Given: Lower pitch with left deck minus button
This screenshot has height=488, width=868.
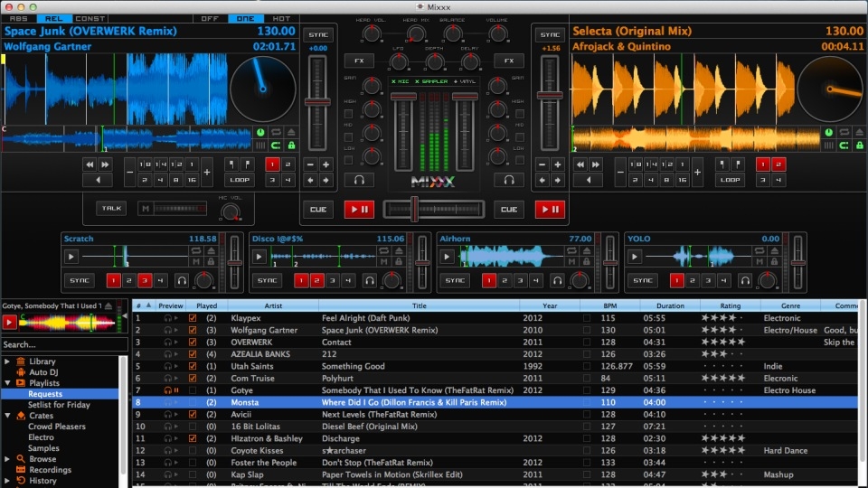Looking at the screenshot, I should (x=310, y=164).
